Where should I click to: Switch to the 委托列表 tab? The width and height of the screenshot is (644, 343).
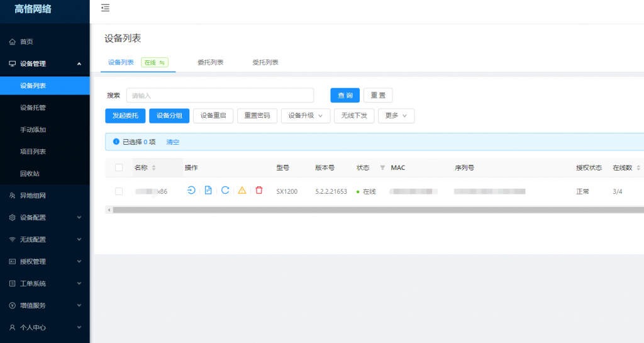coord(210,62)
